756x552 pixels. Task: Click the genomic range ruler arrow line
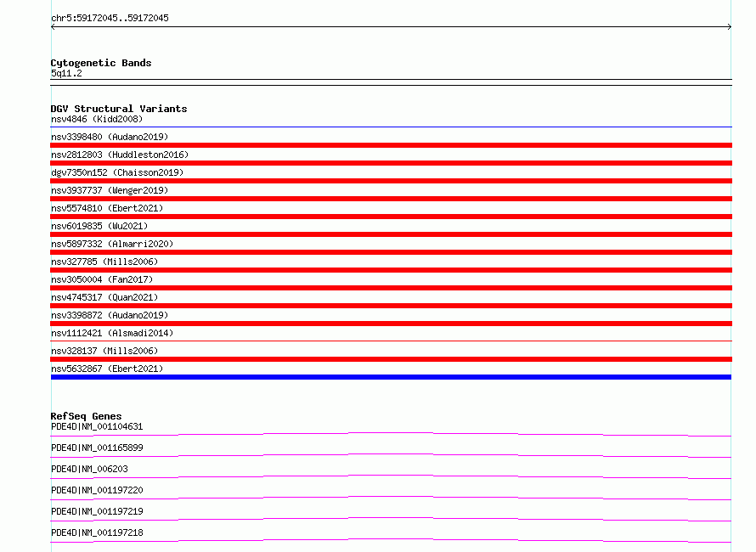[391, 27]
